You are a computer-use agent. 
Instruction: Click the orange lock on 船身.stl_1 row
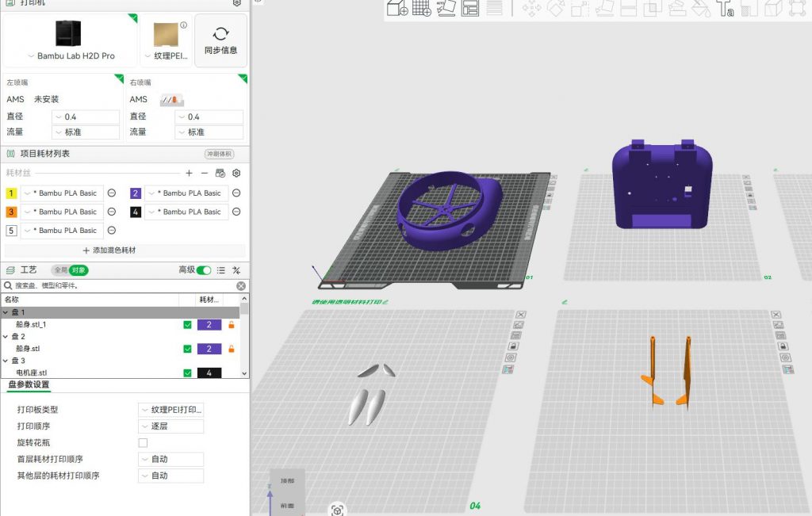tap(232, 324)
